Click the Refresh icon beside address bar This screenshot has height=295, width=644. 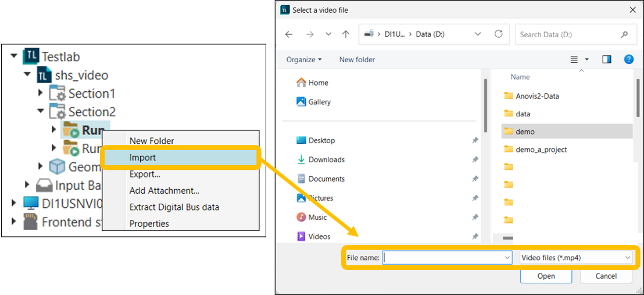tap(498, 34)
